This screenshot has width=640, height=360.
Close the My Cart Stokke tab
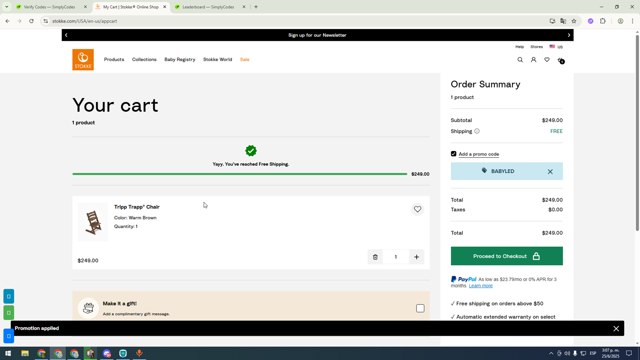164,7
